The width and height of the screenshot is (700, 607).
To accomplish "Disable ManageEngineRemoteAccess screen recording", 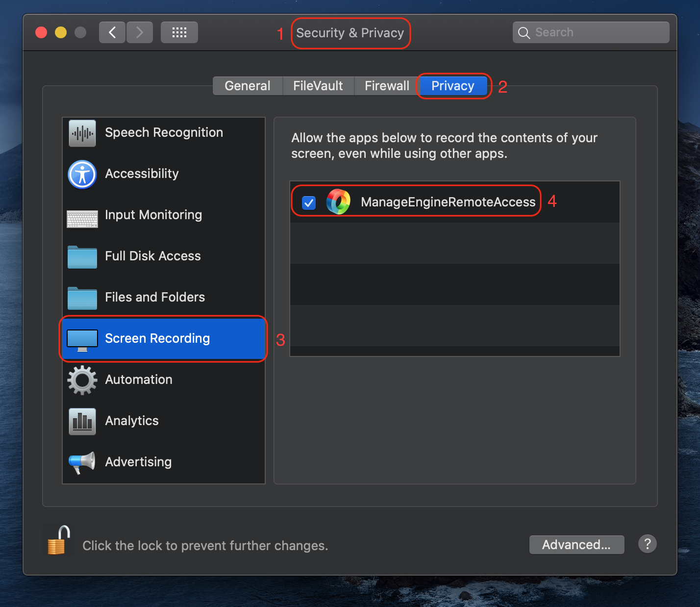I will 308,202.
